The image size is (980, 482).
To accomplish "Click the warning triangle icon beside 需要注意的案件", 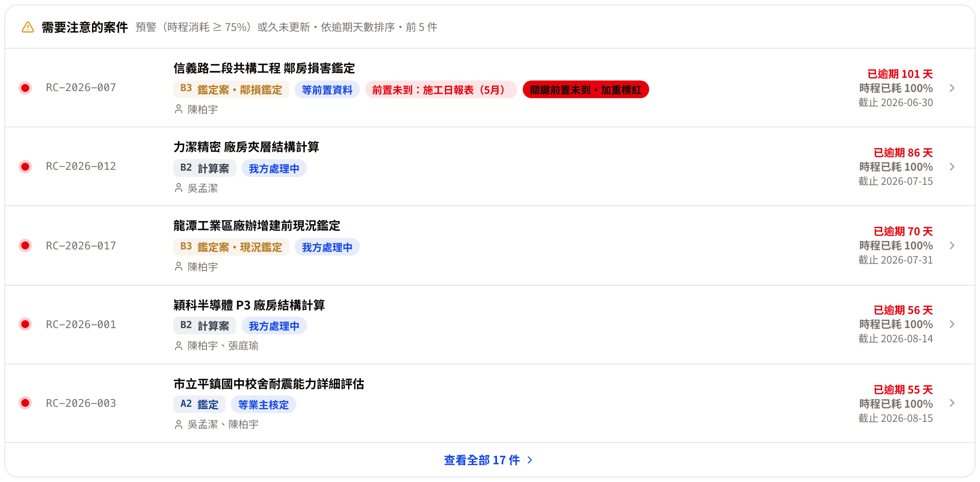I will pos(28,27).
